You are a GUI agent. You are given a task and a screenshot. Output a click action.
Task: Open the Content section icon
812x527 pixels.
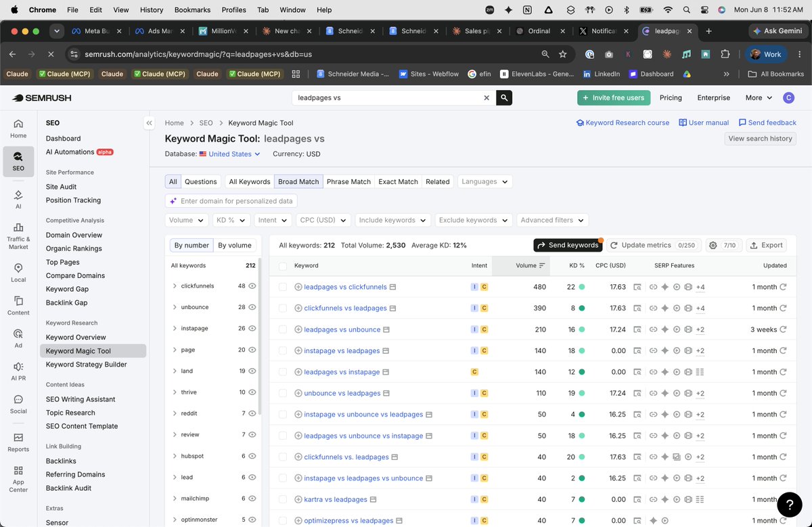click(x=18, y=306)
